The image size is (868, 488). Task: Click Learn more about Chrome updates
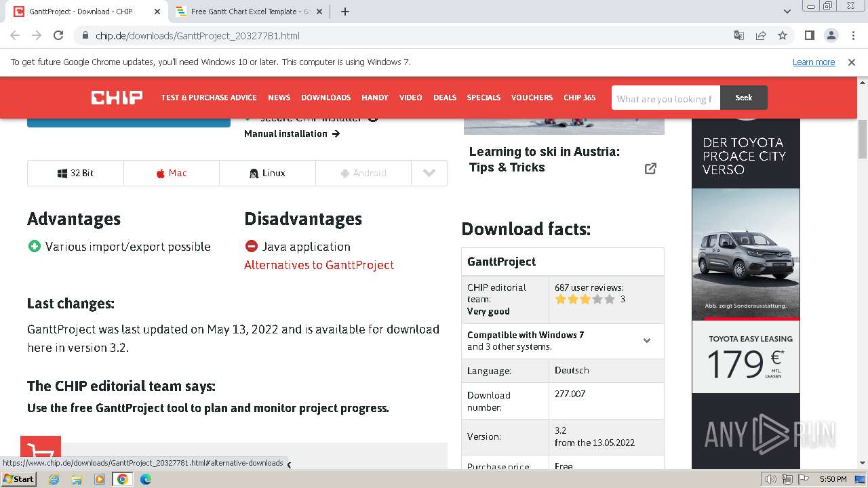click(x=814, y=62)
